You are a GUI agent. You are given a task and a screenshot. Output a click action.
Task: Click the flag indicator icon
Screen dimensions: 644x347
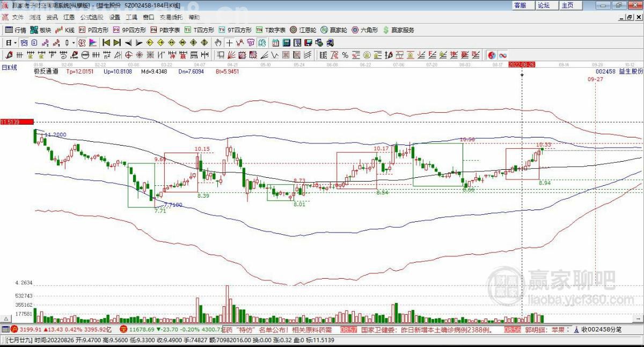pos(92,42)
